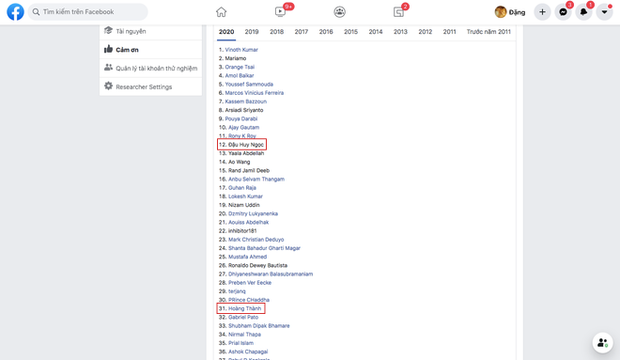The width and height of the screenshot is (620, 360).
Task: Switch to the 2018 tab
Action: coord(276,32)
